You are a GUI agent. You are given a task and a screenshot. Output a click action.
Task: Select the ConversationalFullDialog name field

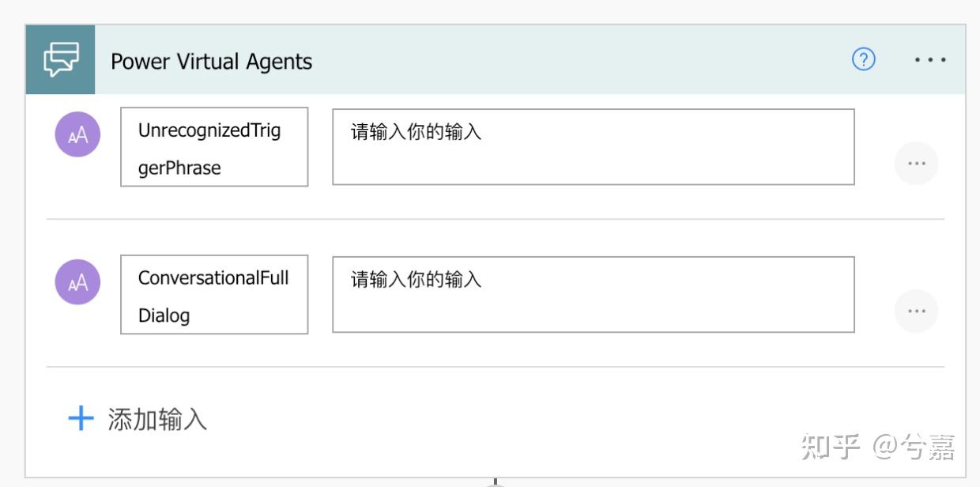(214, 295)
